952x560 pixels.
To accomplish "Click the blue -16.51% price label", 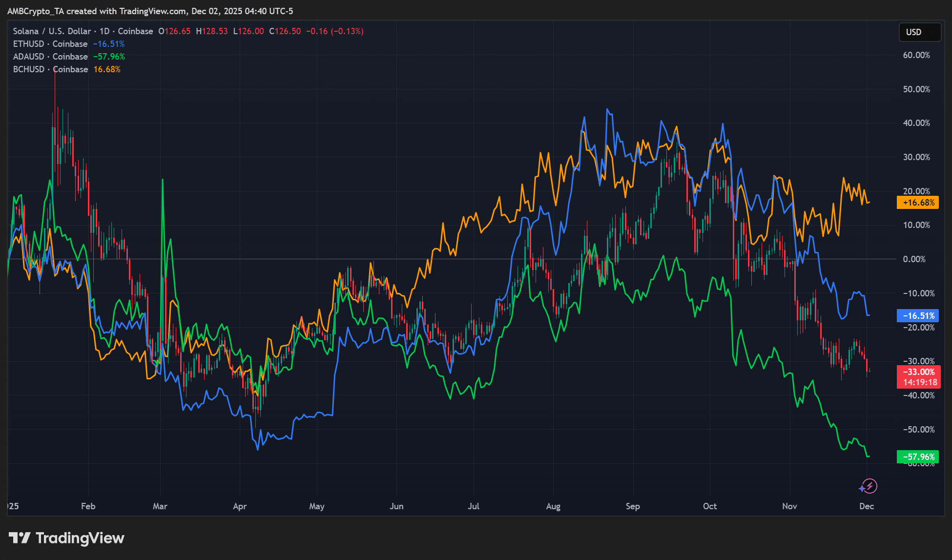I will (918, 316).
